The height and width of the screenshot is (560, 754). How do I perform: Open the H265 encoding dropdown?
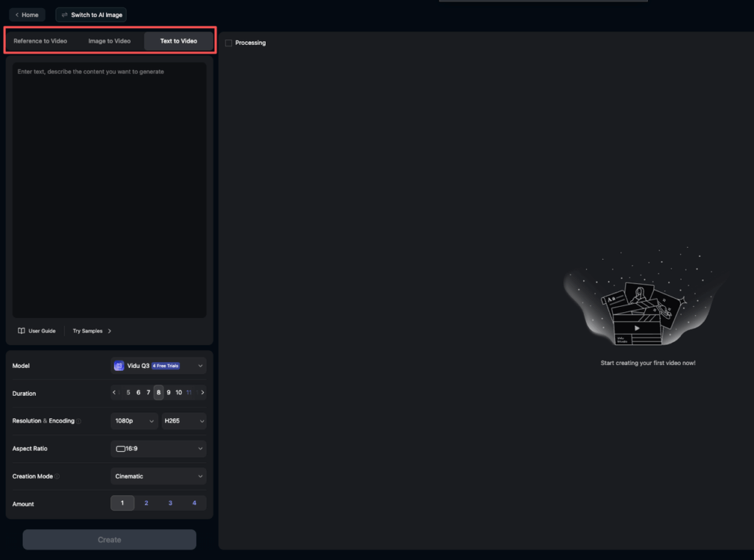[183, 421]
